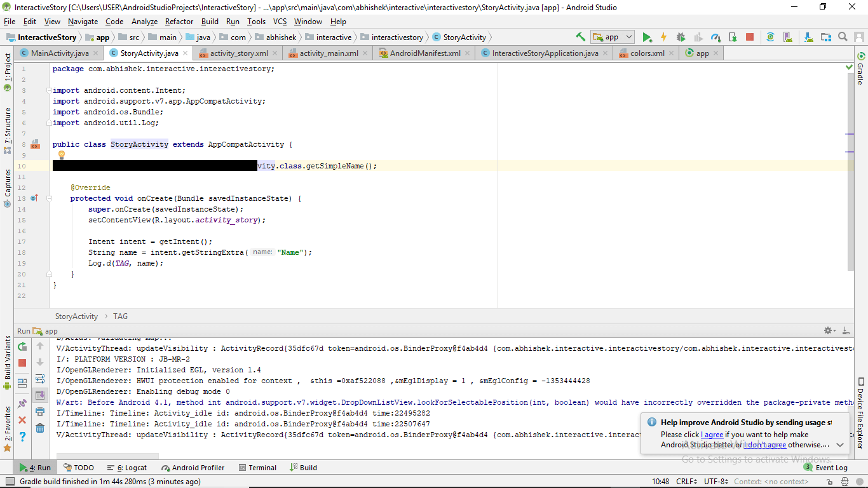Open the Logcat tool window
Image resolution: width=868 pixels, height=488 pixels.
click(x=127, y=468)
